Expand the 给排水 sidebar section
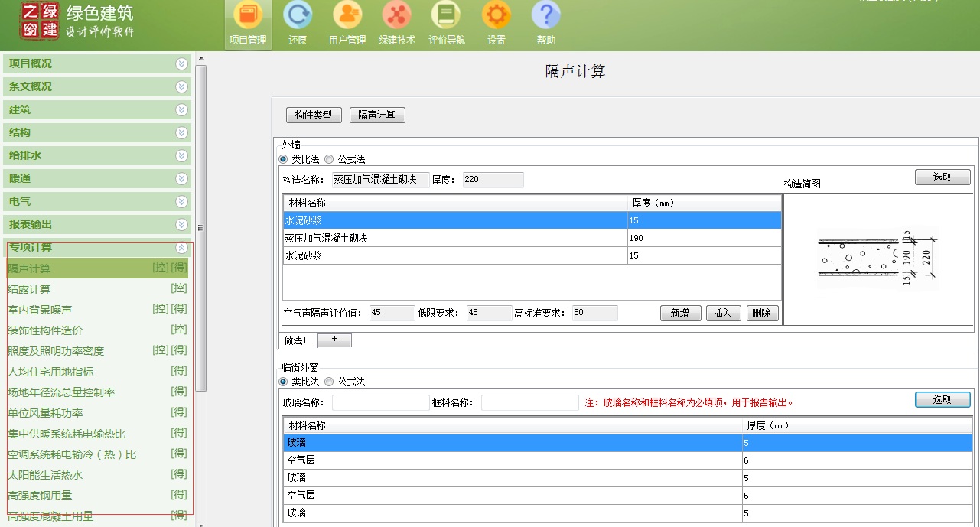 [x=181, y=156]
